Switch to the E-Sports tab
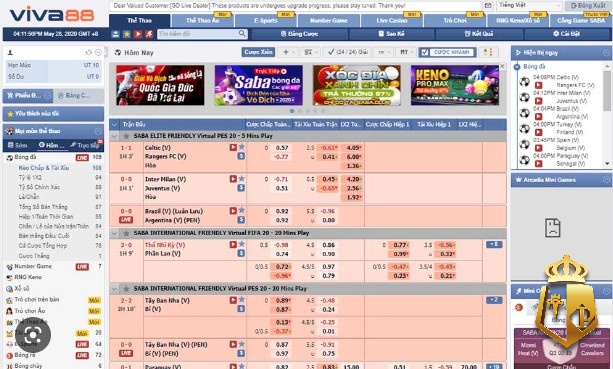The width and height of the screenshot is (613, 369). coord(265,20)
